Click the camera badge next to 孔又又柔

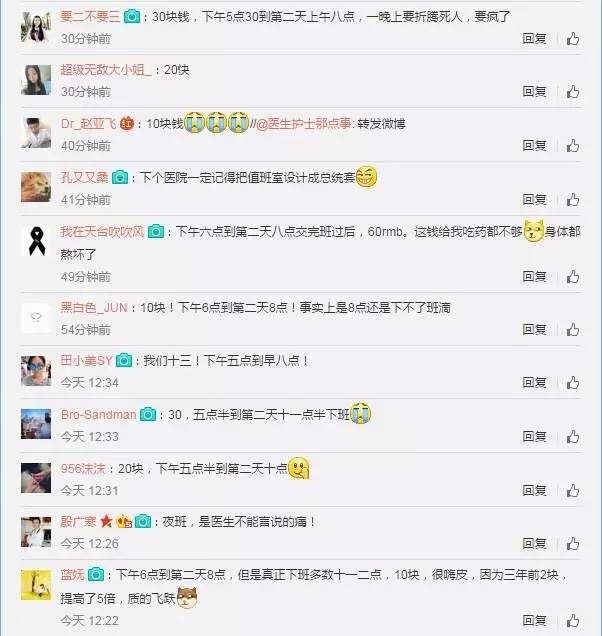click(120, 177)
